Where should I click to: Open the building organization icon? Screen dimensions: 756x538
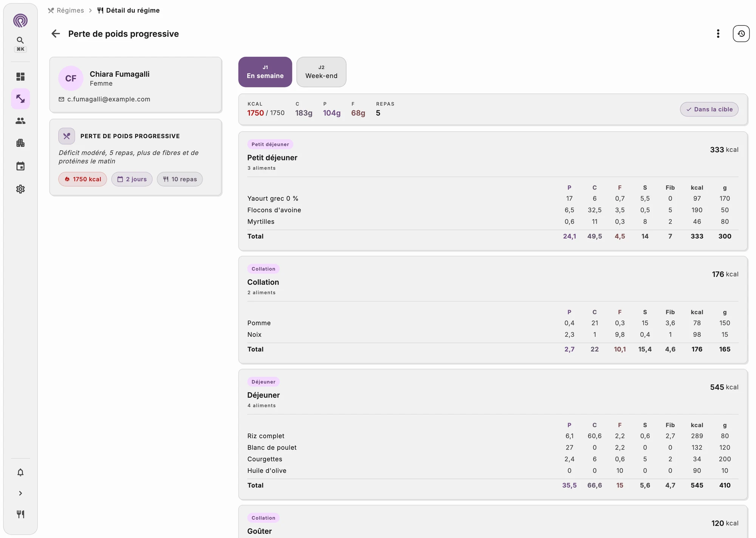tap(20, 143)
